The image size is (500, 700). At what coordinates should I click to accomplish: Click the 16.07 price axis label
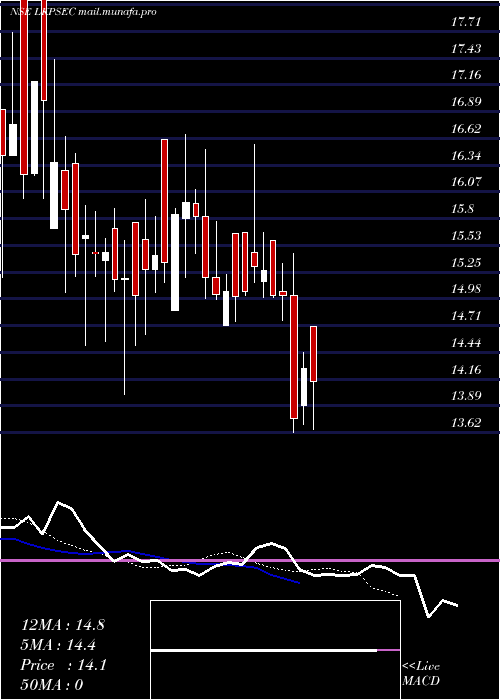(466, 182)
